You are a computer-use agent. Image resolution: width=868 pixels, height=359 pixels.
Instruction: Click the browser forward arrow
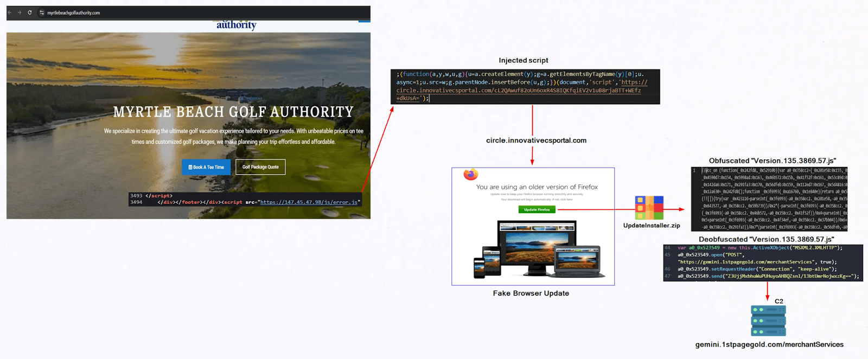[x=20, y=12]
